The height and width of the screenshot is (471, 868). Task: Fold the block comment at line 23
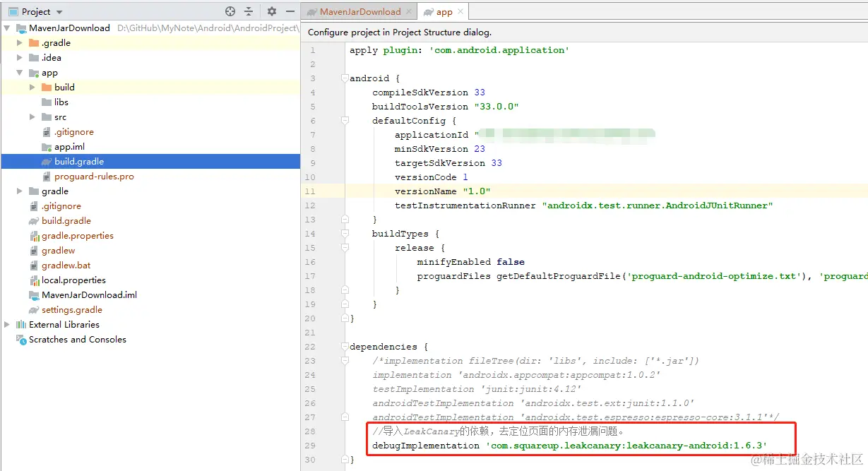click(345, 361)
